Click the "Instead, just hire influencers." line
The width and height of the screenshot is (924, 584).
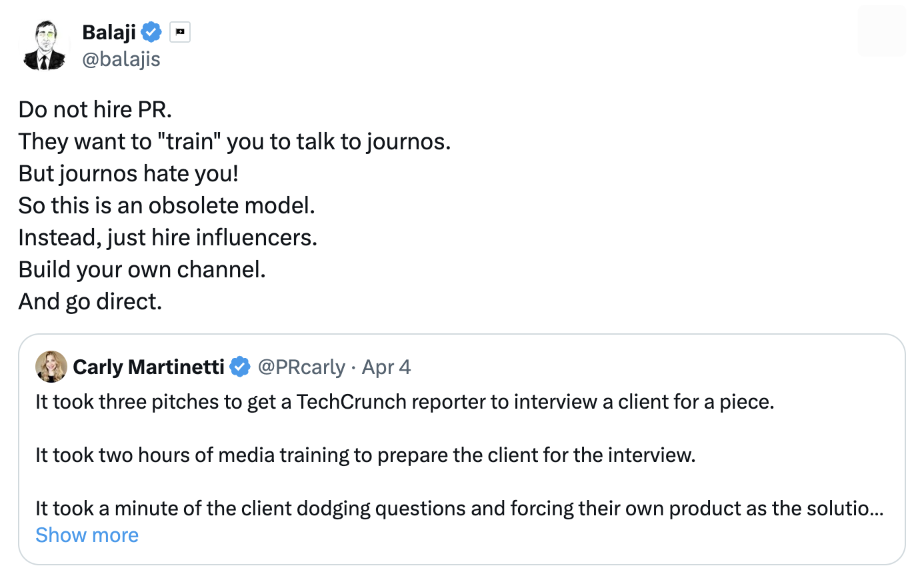click(x=167, y=237)
